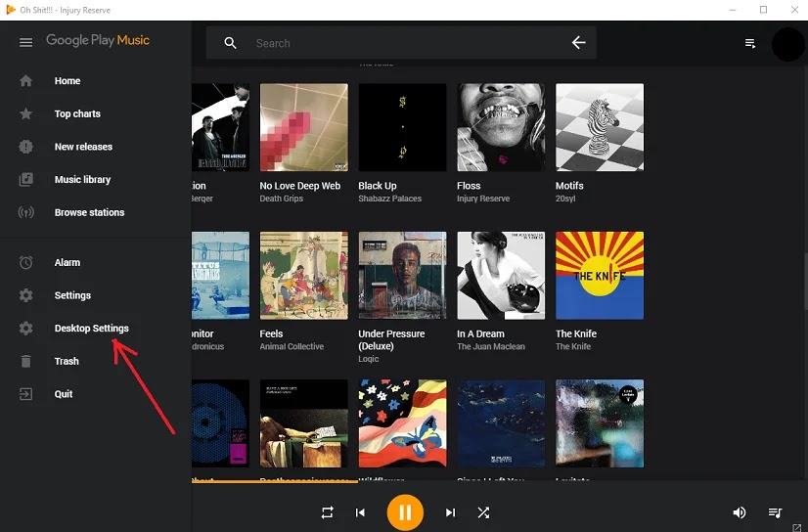Viewport: 808px width, 532px height.
Task: Open Music library
Action: (82, 180)
